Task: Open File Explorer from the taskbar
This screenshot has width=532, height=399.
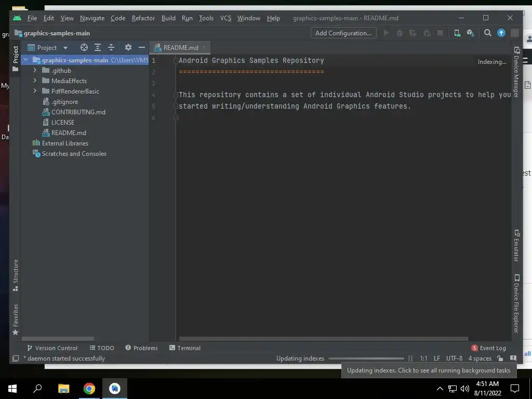Action: click(x=63, y=389)
